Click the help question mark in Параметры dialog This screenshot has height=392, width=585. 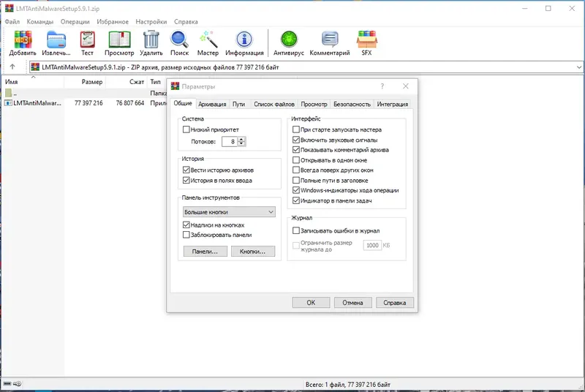pyautogui.click(x=382, y=86)
